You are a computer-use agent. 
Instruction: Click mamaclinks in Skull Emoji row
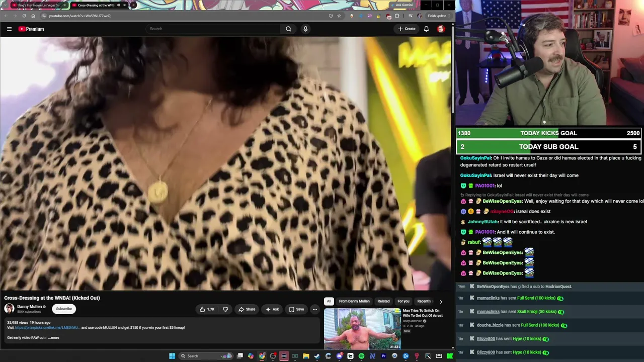point(488,312)
